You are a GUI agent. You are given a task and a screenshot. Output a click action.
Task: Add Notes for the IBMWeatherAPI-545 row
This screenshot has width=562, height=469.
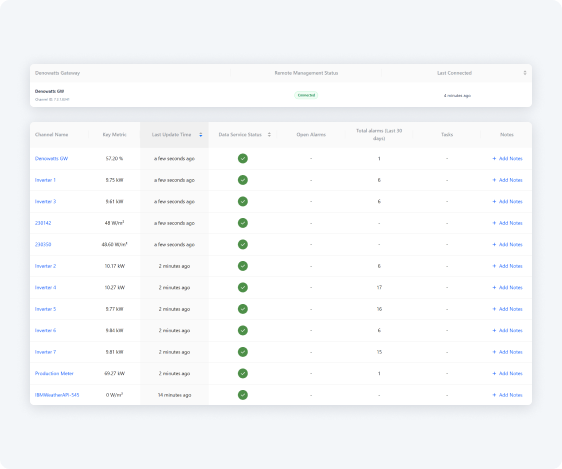coord(507,395)
